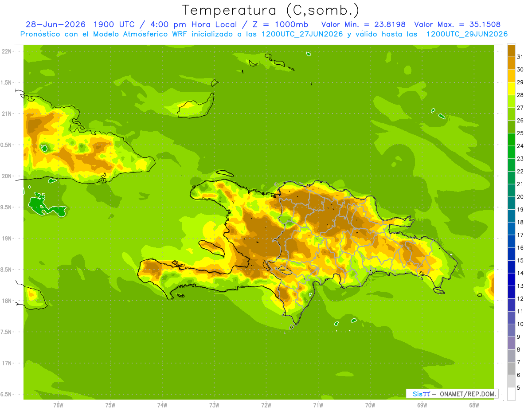Image resolution: width=532 pixels, height=411 pixels.
Task: Click the legend label "30"
Action: [x=520, y=70]
